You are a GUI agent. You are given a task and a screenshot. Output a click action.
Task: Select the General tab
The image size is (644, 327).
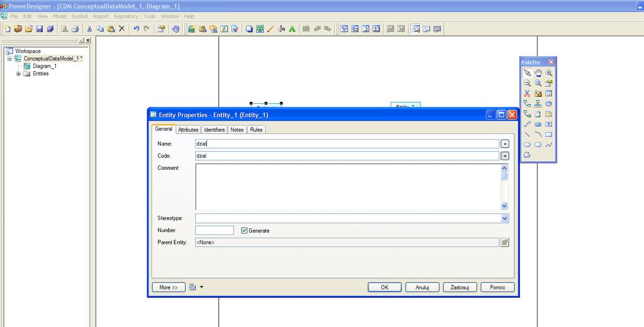tap(164, 128)
